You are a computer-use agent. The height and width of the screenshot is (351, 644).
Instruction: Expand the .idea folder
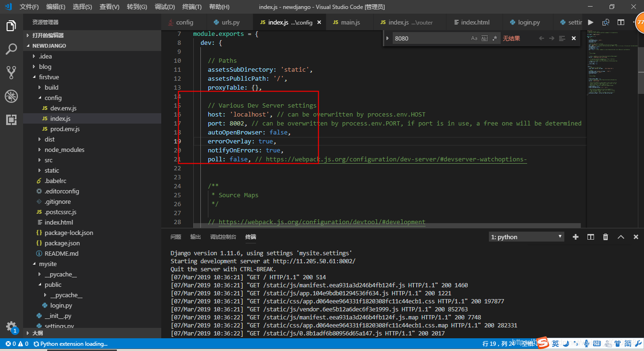pos(92,56)
